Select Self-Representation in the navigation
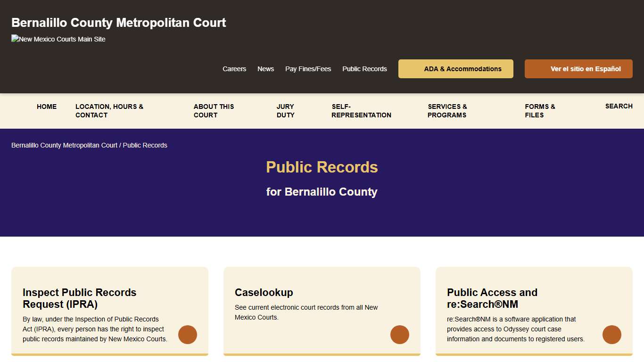644x362 pixels. 361,111
